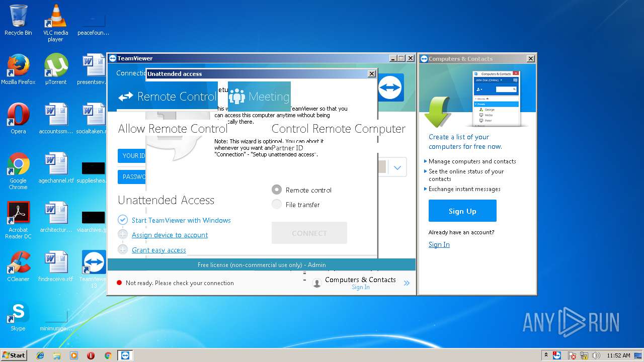Open the Recycle Bin desktop icon

point(18,20)
